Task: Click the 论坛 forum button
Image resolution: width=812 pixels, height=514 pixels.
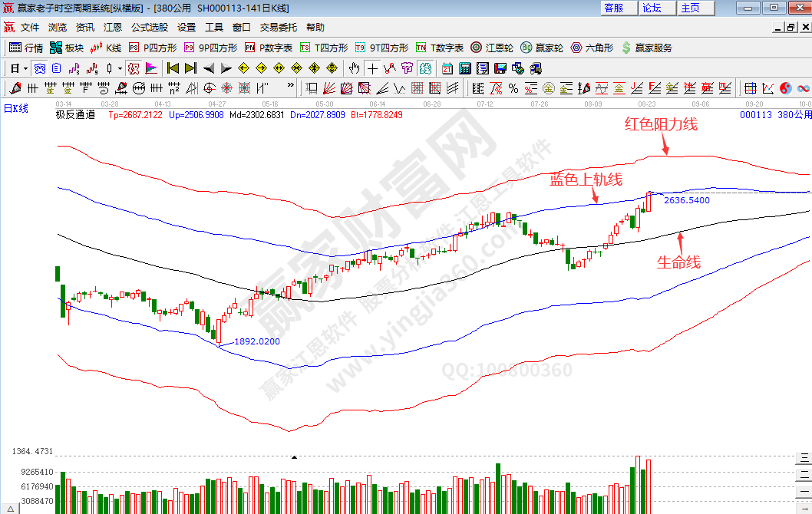Action: (652, 8)
